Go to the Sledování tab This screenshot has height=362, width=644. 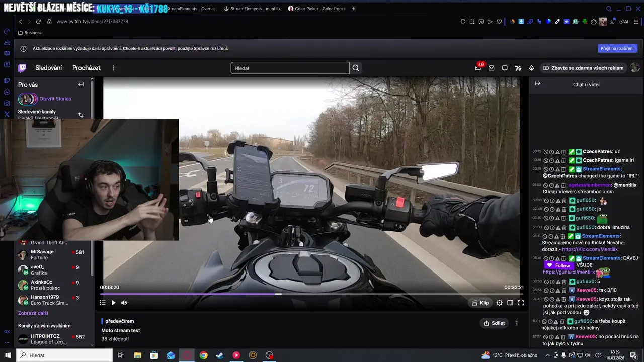(49, 68)
